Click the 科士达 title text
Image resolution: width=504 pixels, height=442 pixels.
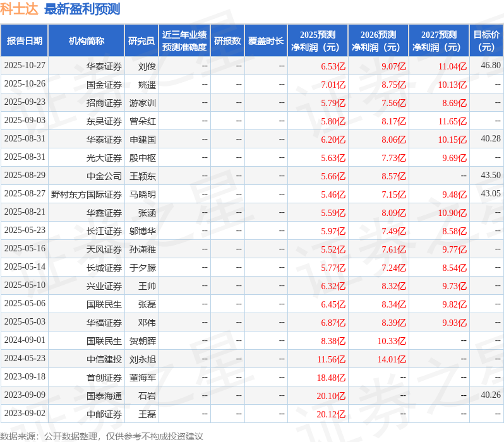19,9
